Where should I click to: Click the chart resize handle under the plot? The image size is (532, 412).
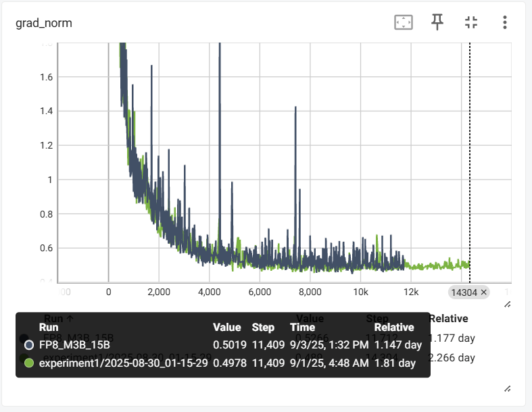(x=507, y=305)
